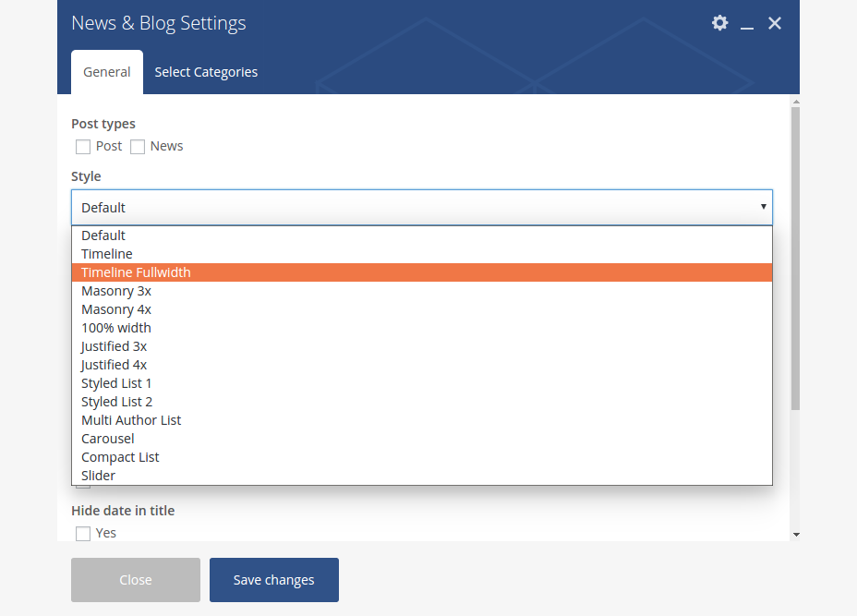Collapse the Style dropdown arrow
Image resolution: width=857 pixels, height=616 pixels.
763,207
